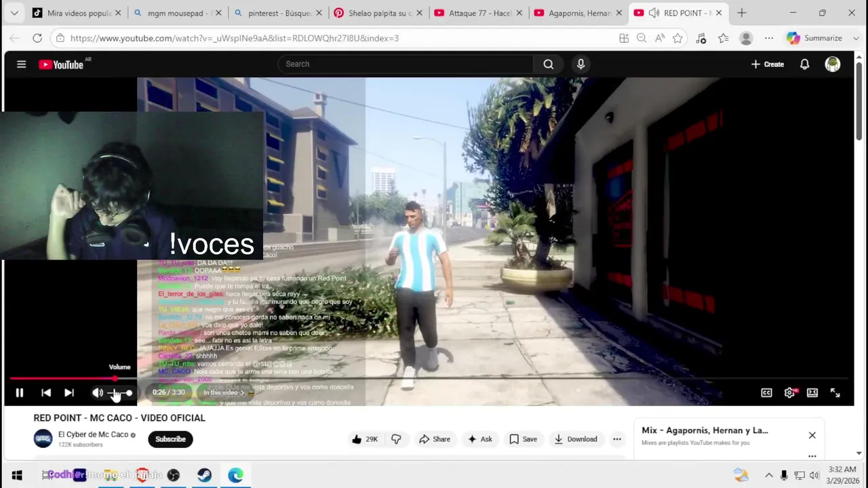Go to YouTube home logo
868x488 pixels.
tap(61, 64)
